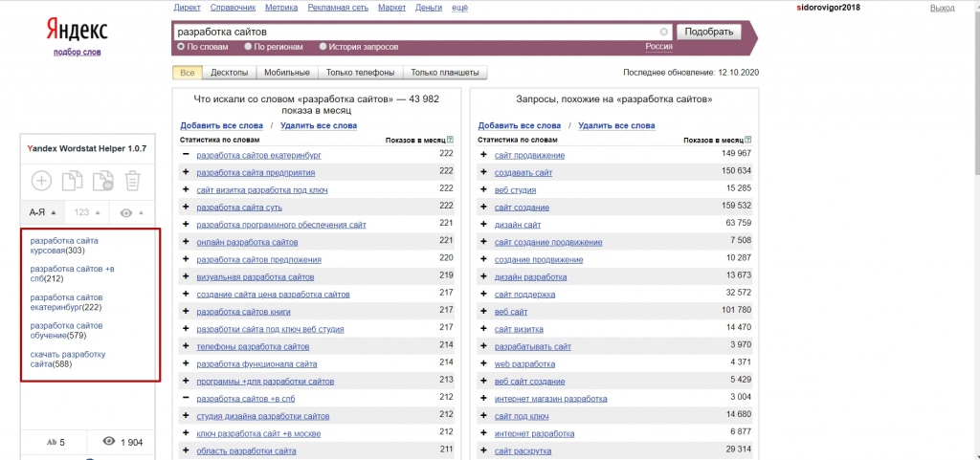Click minus icon next to 'разработка сайтов екатеринбург'
The image size is (980, 460).
click(186, 154)
